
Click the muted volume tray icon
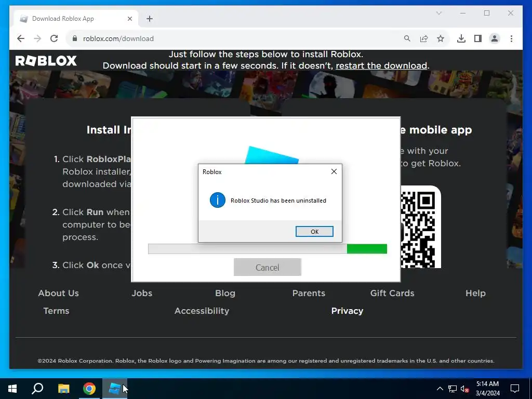pyautogui.click(x=465, y=389)
